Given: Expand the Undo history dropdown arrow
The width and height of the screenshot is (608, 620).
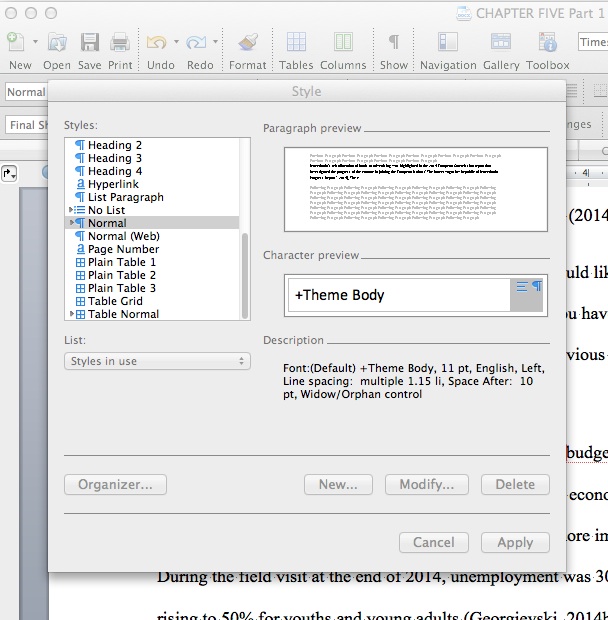Looking at the screenshot, I should click(x=177, y=43).
